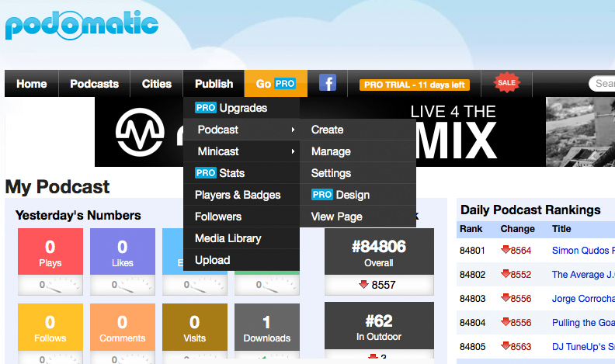Viewport: 615px width, 364px height.
Task: Focus the Search field
Action: (602, 84)
